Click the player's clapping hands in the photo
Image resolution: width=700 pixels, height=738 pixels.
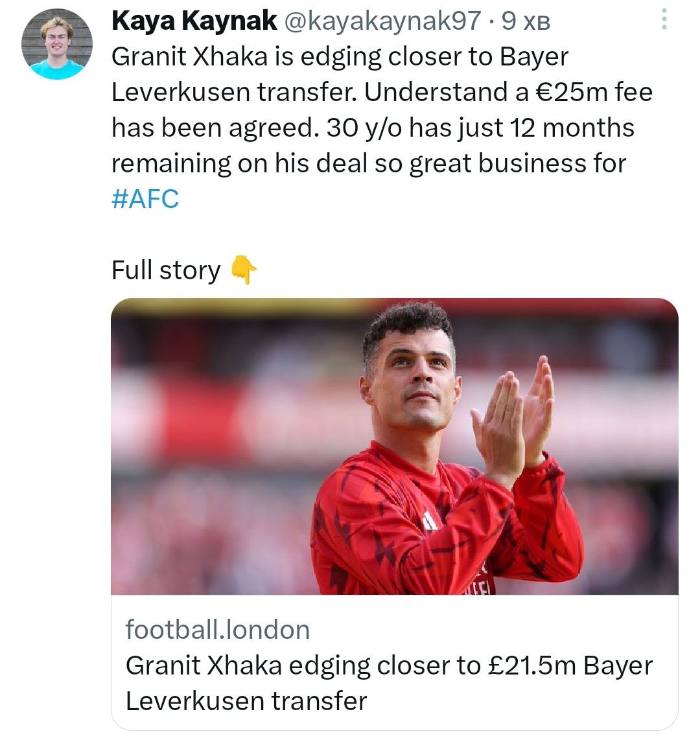(x=512, y=416)
